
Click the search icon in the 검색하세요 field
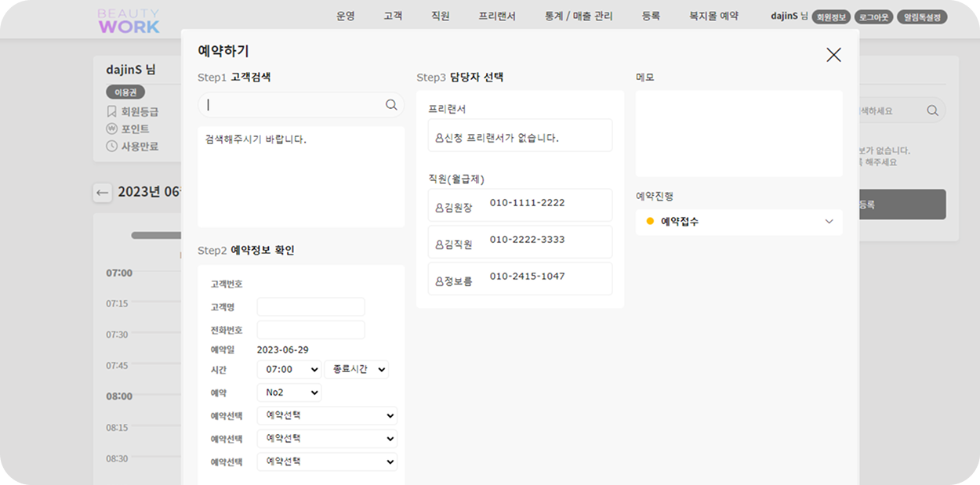[932, 110]
